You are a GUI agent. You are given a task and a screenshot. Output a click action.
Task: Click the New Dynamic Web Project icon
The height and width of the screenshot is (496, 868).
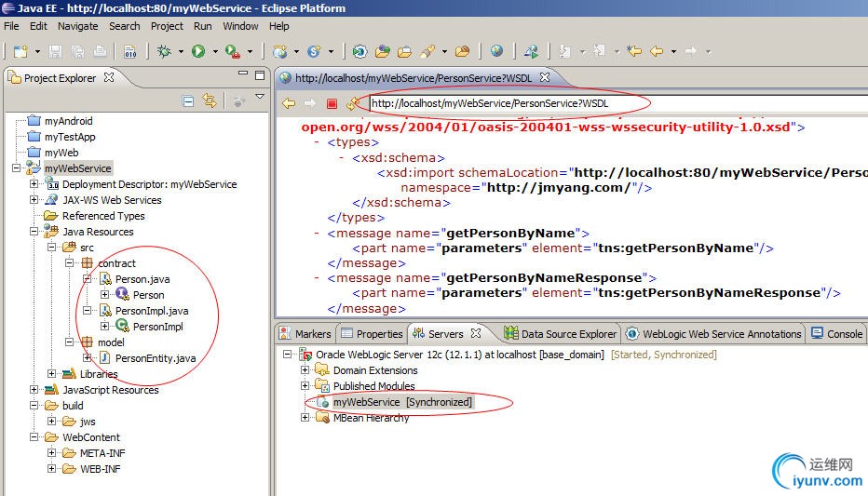point(280,51)
